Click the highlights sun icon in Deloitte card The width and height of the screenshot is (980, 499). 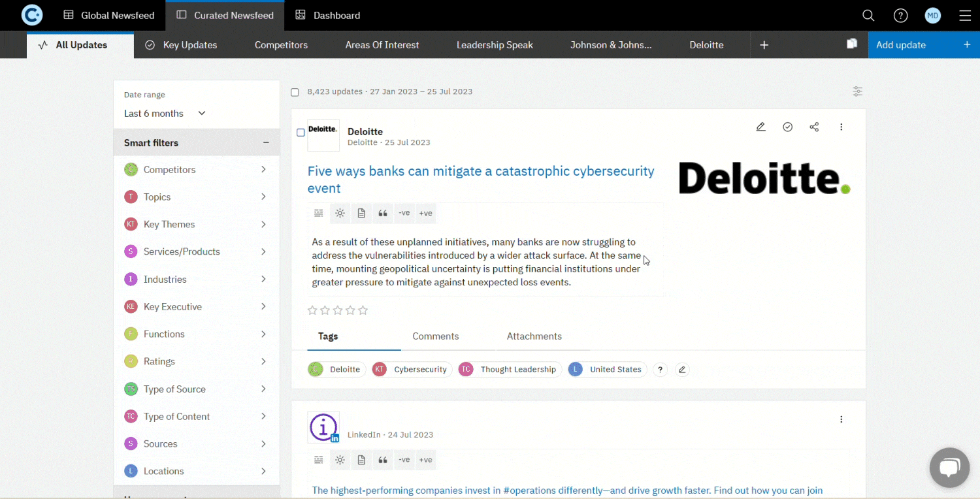click(340, 213)
